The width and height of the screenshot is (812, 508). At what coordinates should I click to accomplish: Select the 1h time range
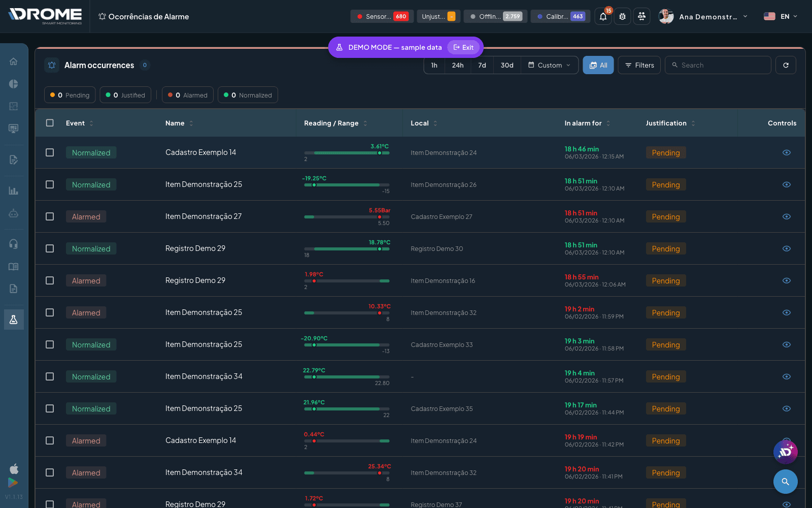(x=434, y=65)
